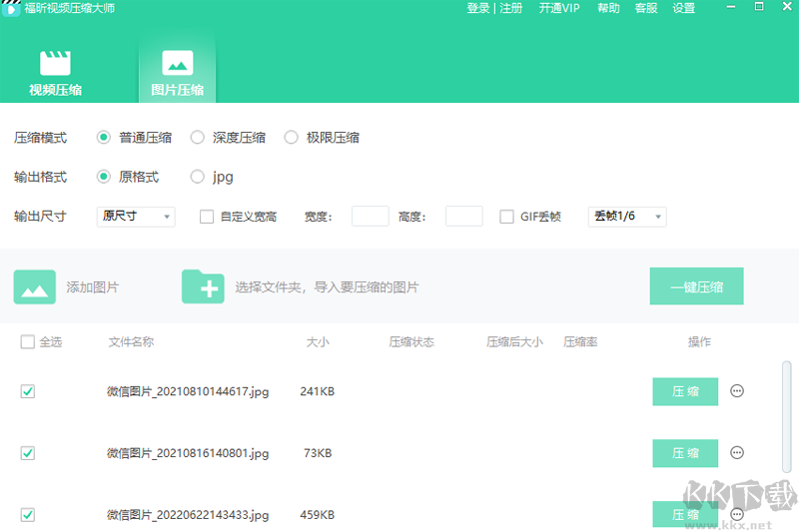
Task: Click the app logo icon in title bar
Action: [x=11, y=8]
